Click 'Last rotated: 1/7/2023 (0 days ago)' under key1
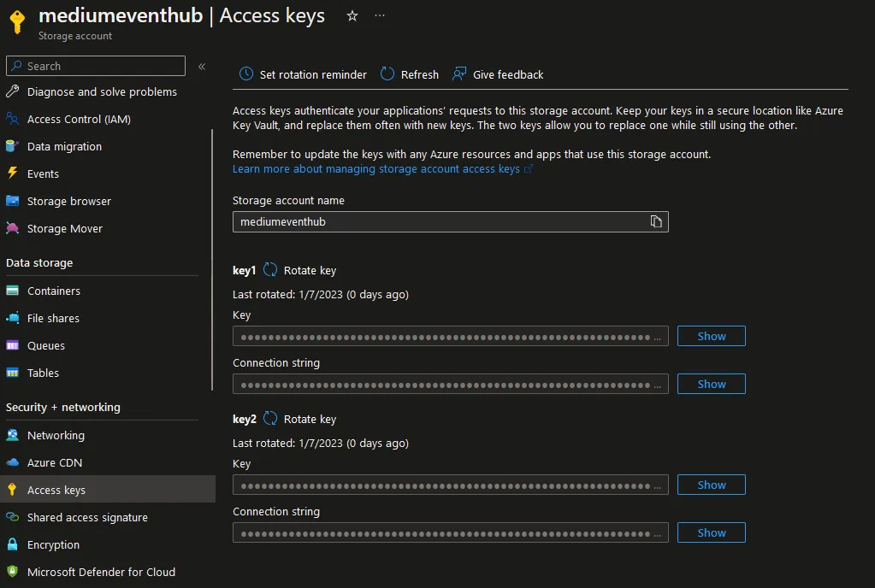 click(x=320, y=294)
